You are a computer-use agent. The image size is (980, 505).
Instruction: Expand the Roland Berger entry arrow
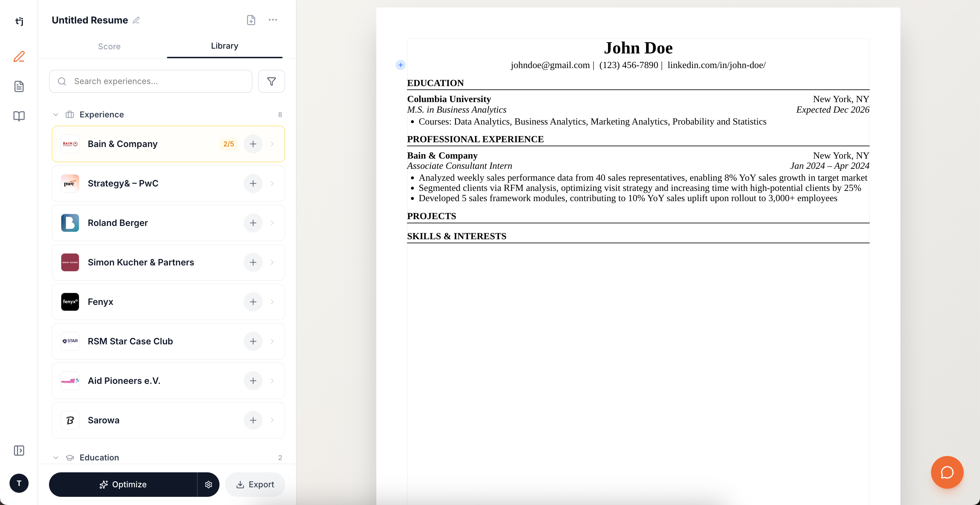point(272,223)
